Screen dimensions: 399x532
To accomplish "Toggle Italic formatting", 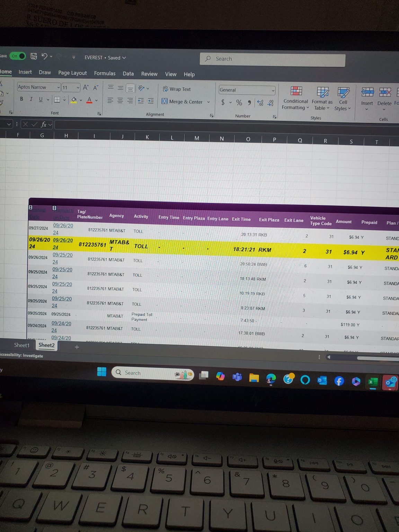I will pos(31,99).
